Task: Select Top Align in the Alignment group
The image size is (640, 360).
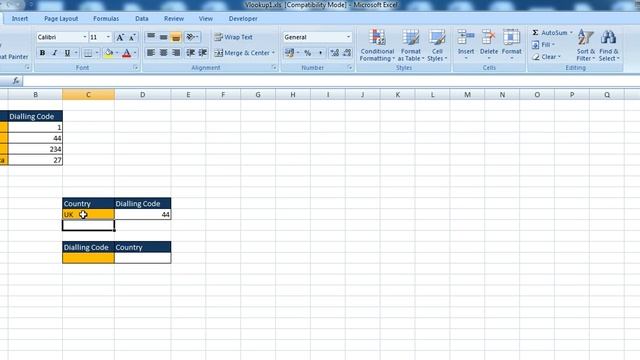Action: tap(151, 37)
